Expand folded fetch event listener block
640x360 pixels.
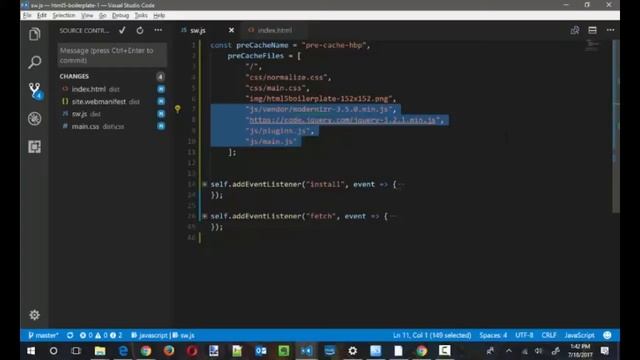point(204,216)
